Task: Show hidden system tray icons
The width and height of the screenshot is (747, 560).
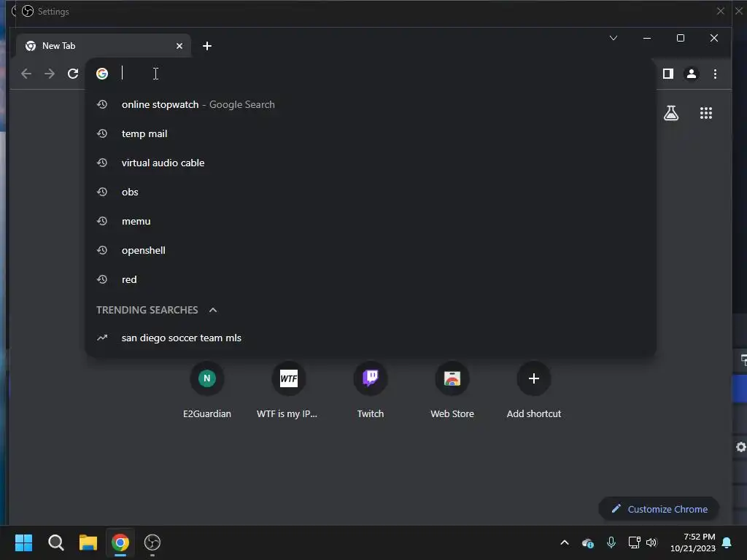Action: click(x=565, y=542)
